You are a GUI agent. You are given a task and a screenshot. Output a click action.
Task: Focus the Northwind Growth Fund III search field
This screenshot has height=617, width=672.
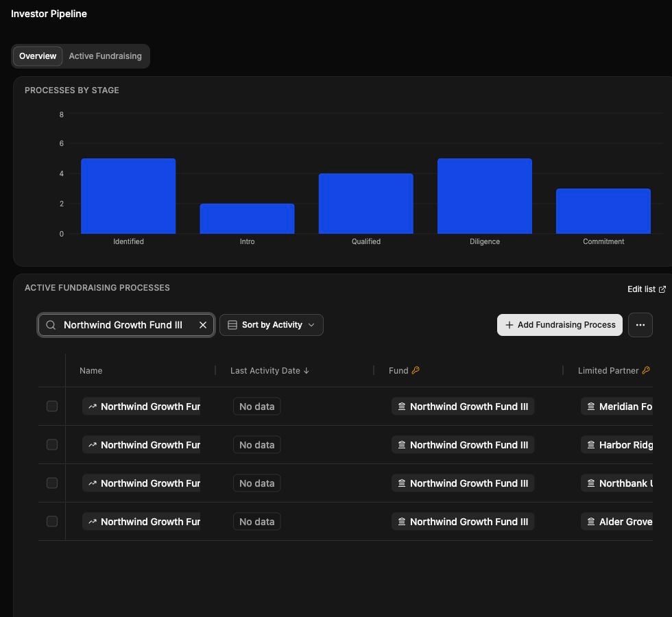click(126, 325)
